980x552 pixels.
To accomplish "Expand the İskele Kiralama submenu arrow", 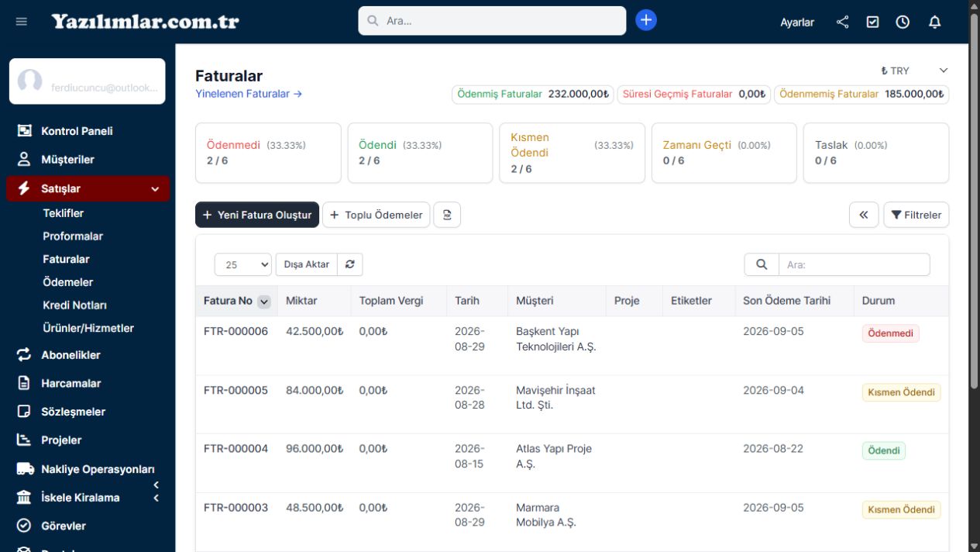I will (x=156, y=498).
